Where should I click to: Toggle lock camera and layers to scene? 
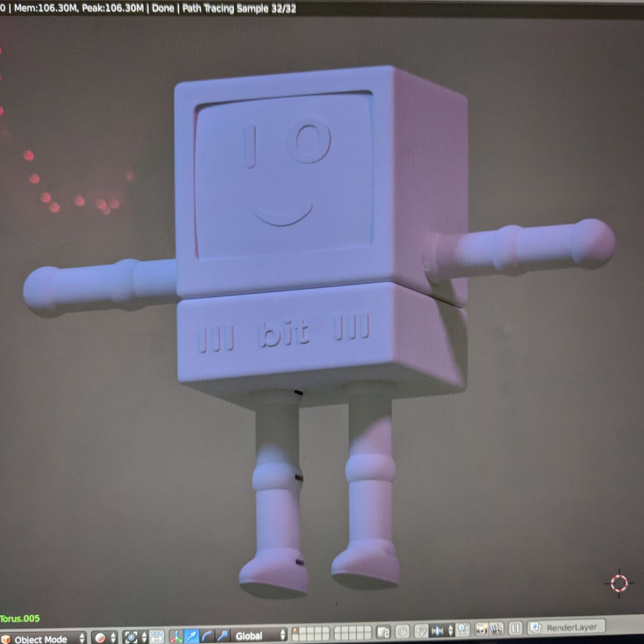click(384, 632)
